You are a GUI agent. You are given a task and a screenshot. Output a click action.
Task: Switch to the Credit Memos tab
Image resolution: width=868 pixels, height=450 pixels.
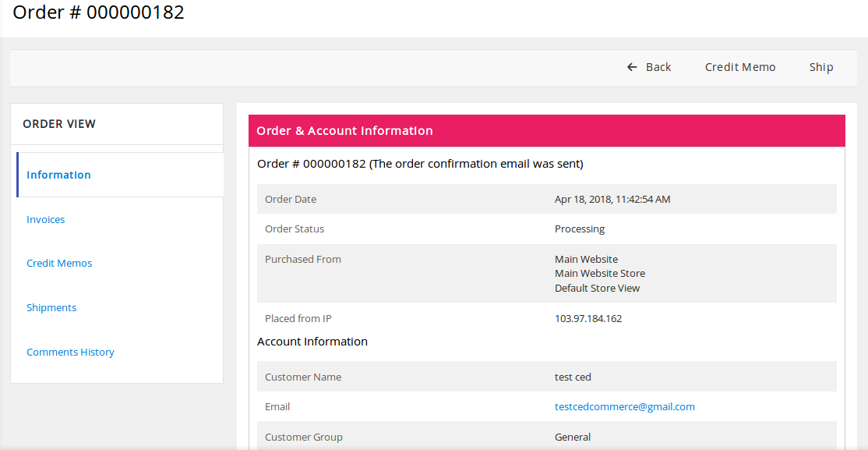59,264
